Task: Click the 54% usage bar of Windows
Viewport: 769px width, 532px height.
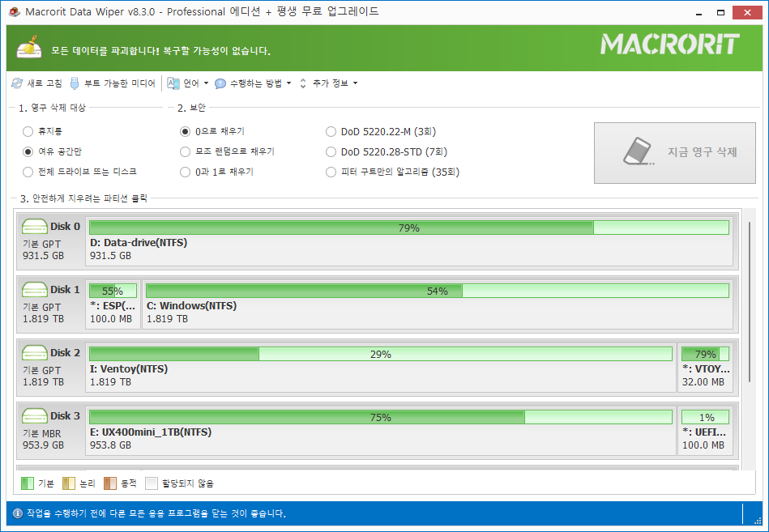Action: 438,291
